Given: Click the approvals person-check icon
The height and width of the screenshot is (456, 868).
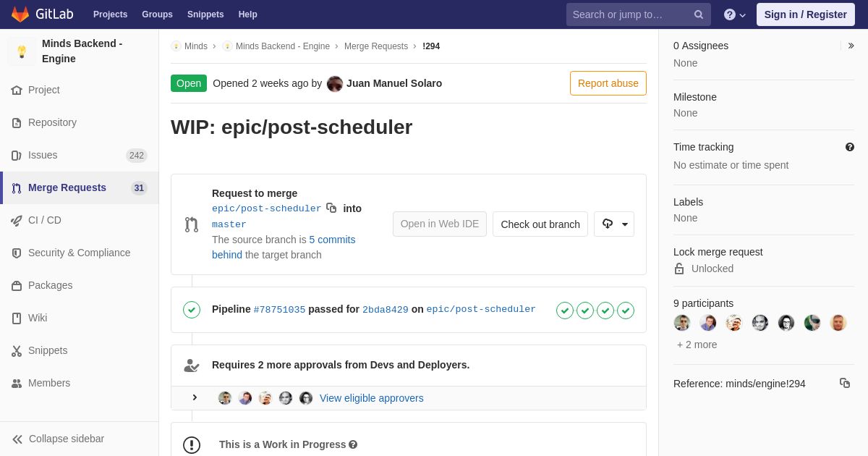Looking at the screenshot, I should 192,366.
